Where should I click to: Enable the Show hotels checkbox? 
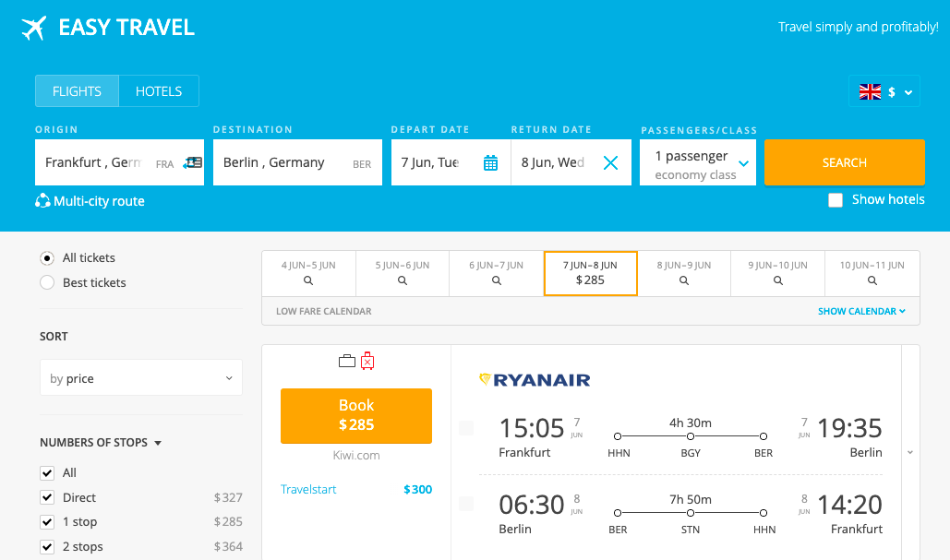click(836, 199)
